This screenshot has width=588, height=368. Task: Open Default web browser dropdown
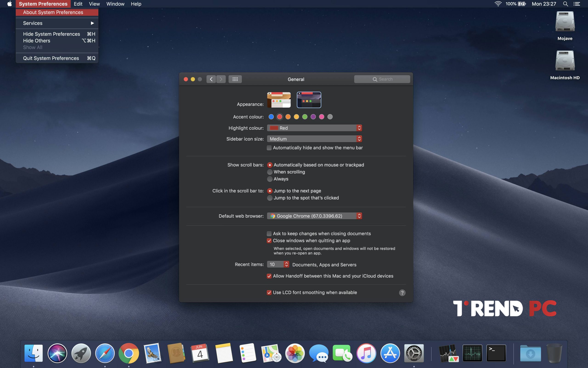click(314, 216)
